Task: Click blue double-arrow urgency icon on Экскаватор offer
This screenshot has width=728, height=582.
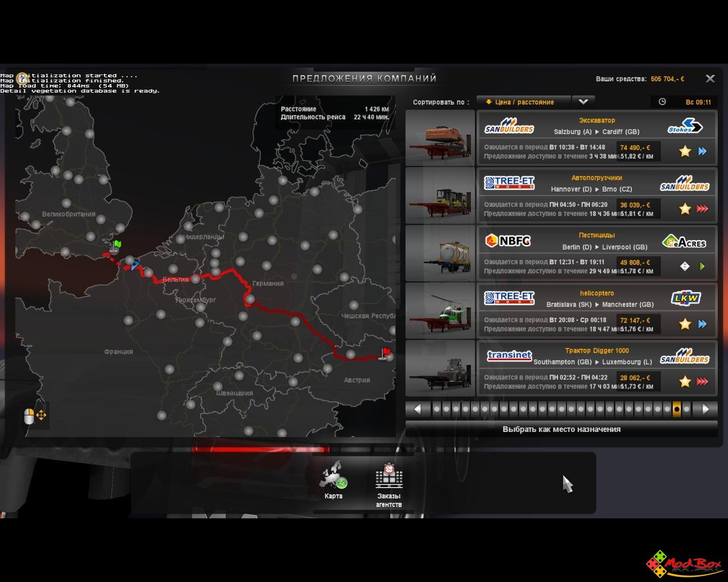Action: point(702,151)
